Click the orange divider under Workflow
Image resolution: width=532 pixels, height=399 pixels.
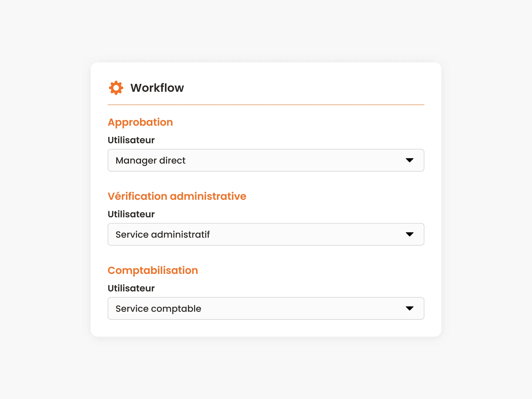tap(266, 105)
